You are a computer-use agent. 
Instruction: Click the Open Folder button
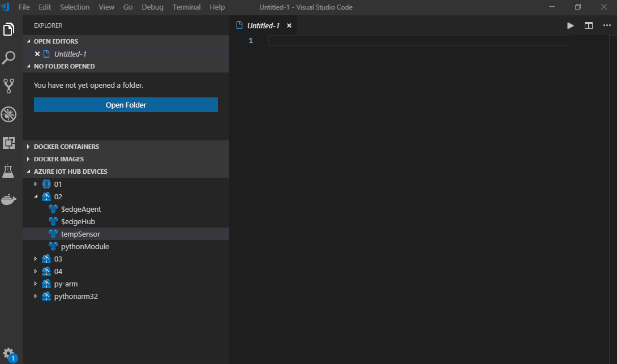tap(126, 105)
